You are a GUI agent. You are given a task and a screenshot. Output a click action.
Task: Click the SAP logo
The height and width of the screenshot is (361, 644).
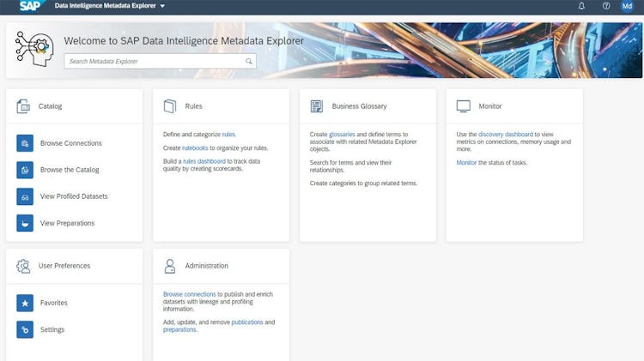click(x=31, y=6)
